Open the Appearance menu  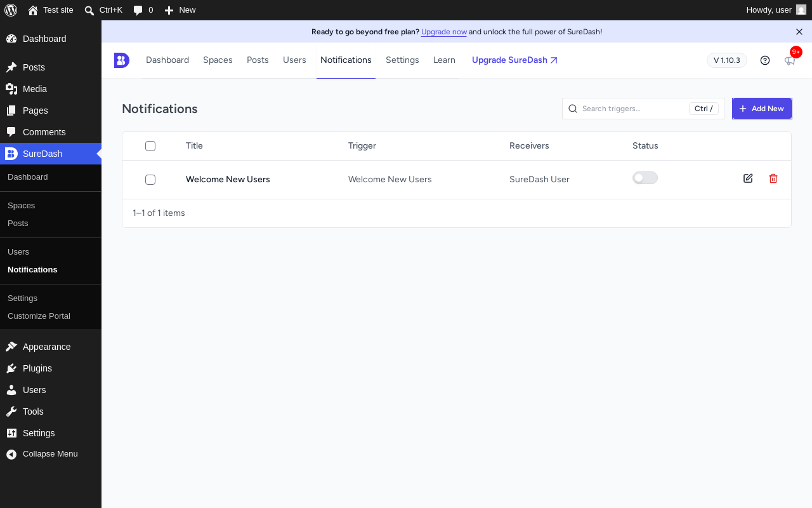pos(51,347)
